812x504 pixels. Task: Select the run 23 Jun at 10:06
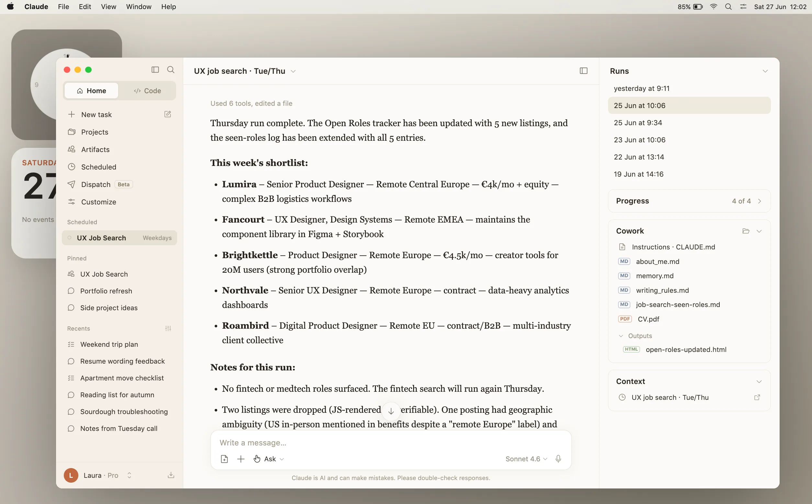tap(689, 140)
